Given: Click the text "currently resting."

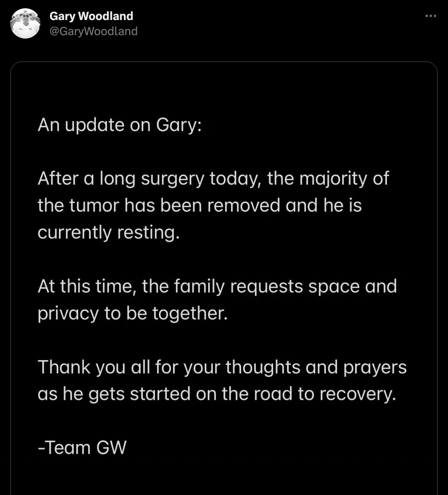Looking at the screenshot, I should tap(108, 232).
